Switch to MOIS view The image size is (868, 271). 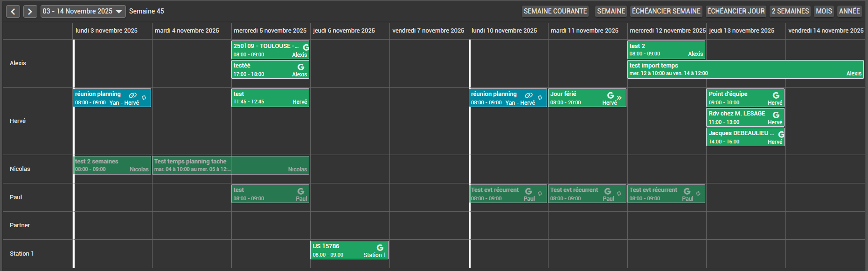point(824,11)
